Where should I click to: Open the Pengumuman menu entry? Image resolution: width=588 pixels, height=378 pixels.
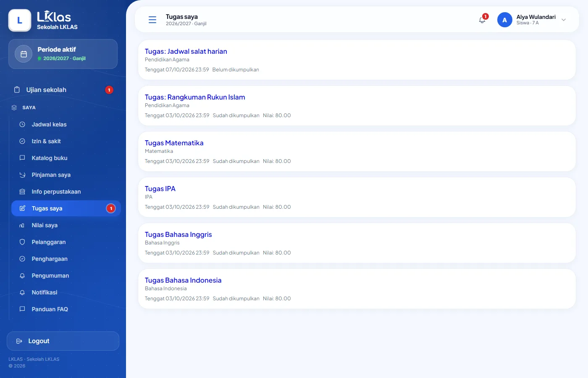tap(66, 276)
